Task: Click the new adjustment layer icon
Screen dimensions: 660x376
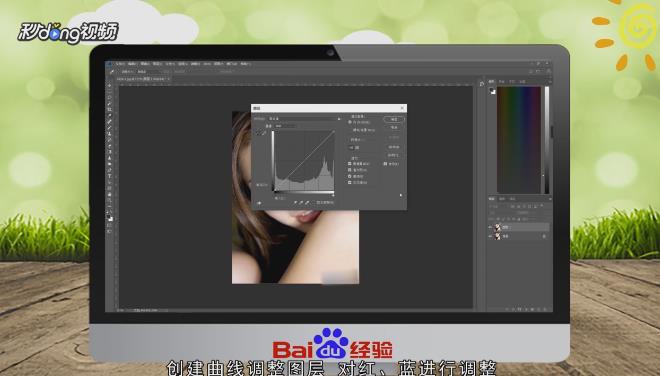Action: pos(526,309)
